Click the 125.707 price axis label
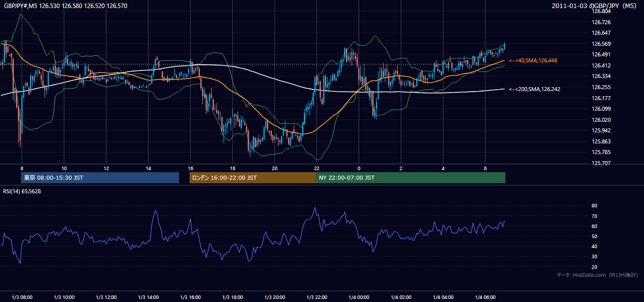 [x=601, y=163]
